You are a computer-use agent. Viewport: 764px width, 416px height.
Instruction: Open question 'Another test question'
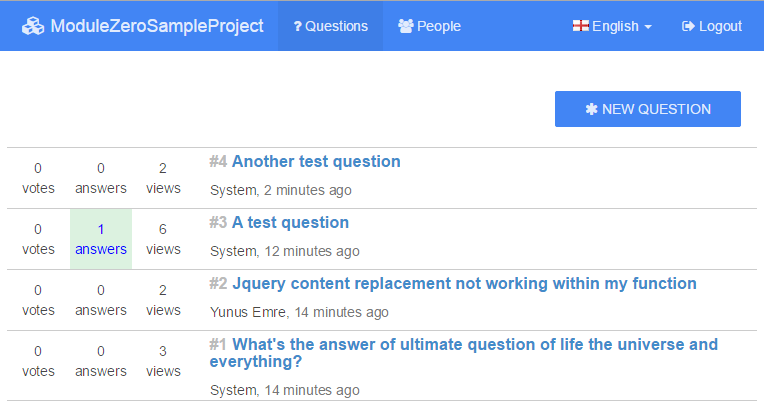pos(316,161)
